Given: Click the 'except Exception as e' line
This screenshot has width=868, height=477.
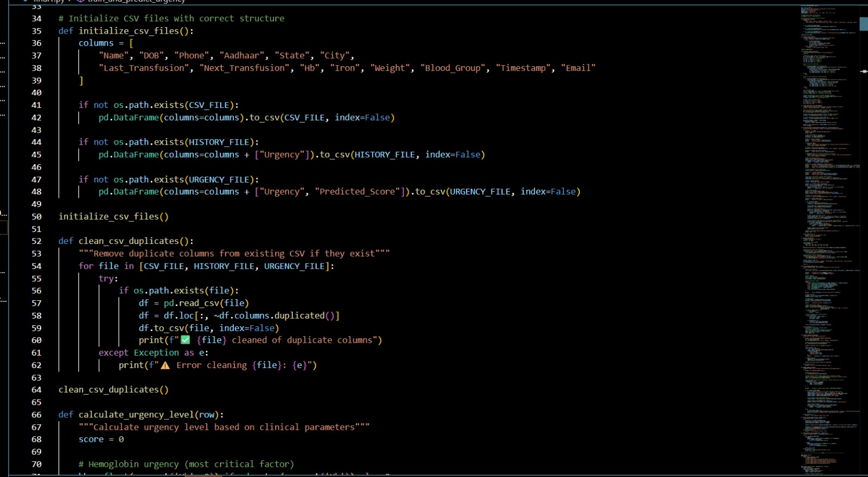Looking at the screenshot, I should click(x=154, y=353).
